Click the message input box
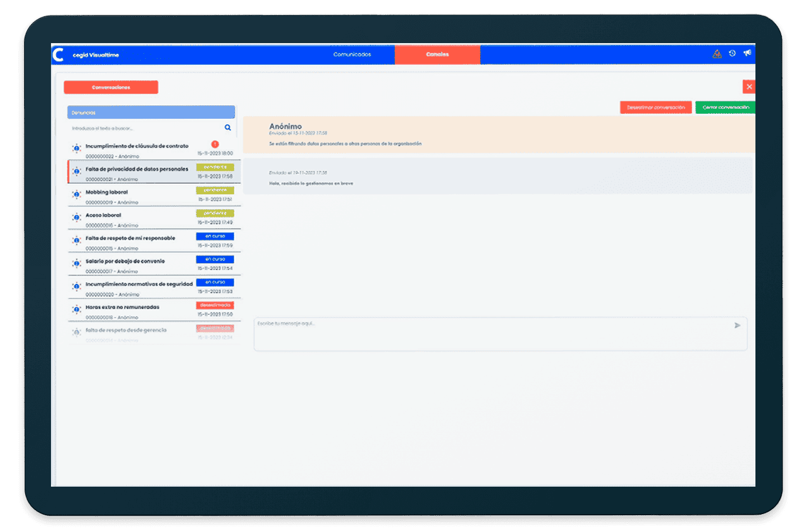 pyautogui.click(x=493, y=334)
